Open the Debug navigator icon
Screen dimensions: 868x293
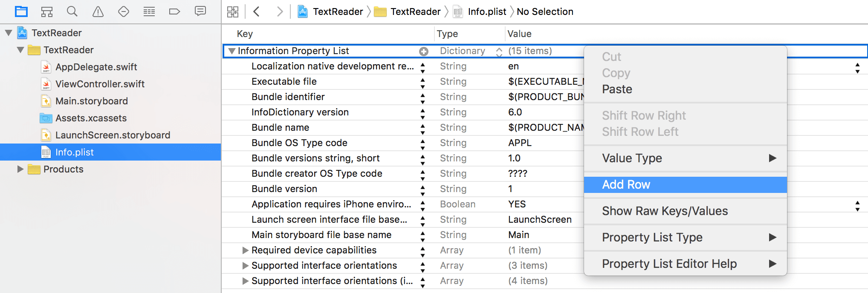click(149, 11)
